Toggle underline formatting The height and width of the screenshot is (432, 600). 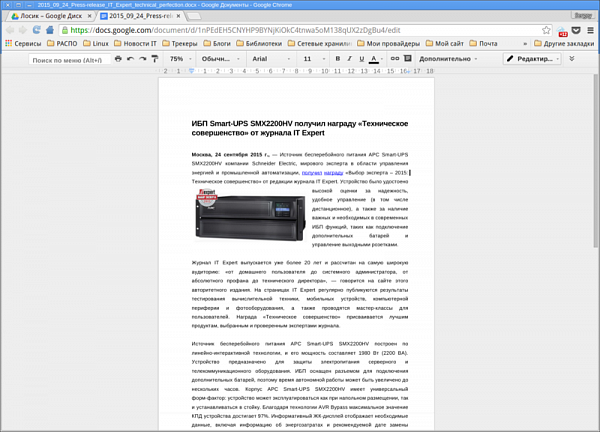click(x=362, y=59)
